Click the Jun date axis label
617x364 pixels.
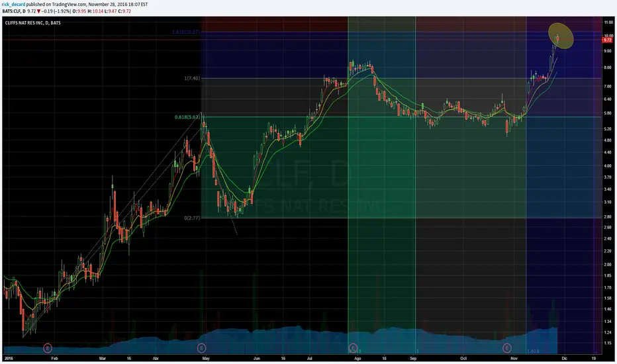click(257, 359)
